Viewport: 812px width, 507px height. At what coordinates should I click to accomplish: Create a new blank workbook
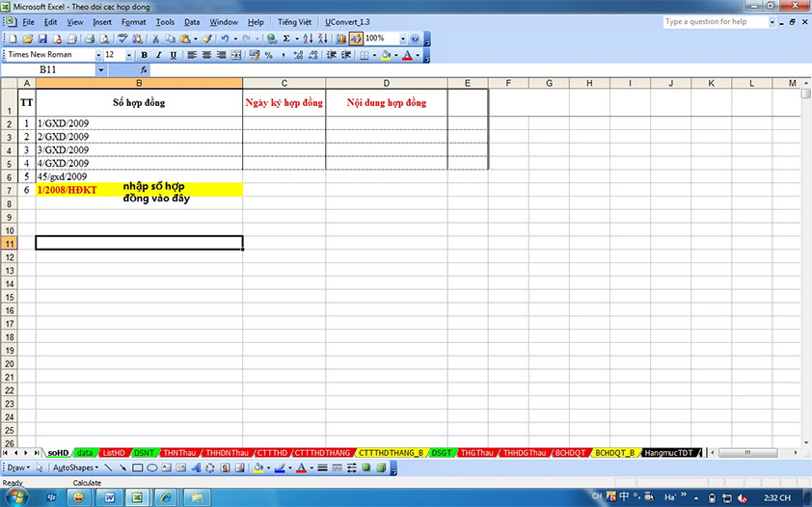click(x=13, y=39)
